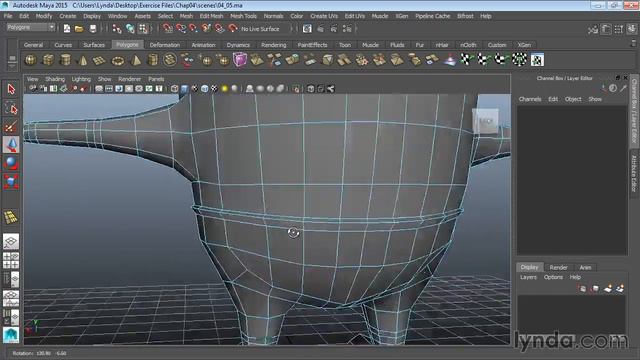Activate the Move tool
Image resolution: width=640 pixels, height=360 pixels.
tap(11, 144)
